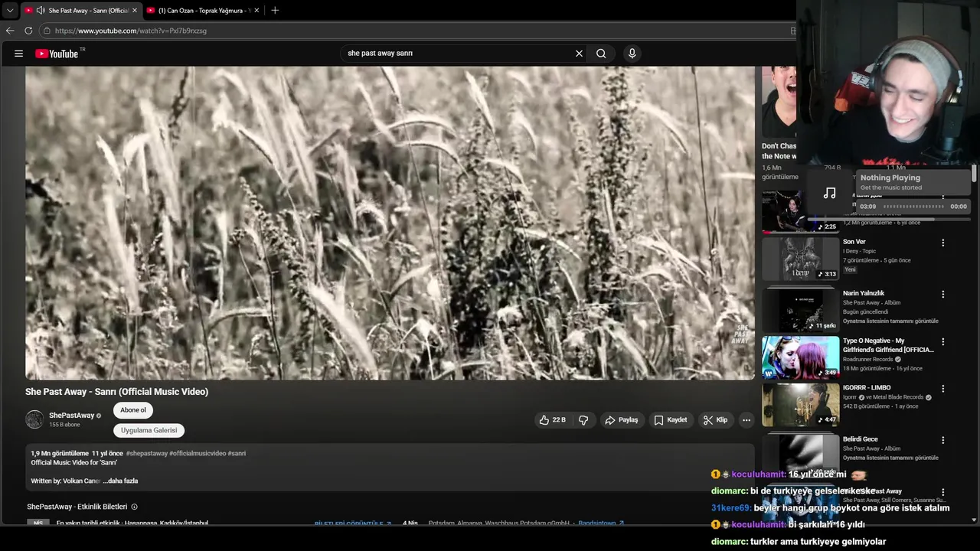
Task: Open the Narin Yalnızlık title link
Action: pyautogui.click(x=864, y=293)
